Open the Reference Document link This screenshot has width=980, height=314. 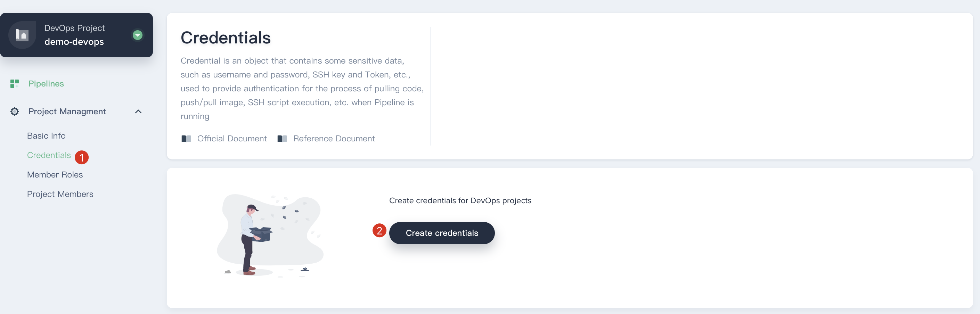[334, 139]
